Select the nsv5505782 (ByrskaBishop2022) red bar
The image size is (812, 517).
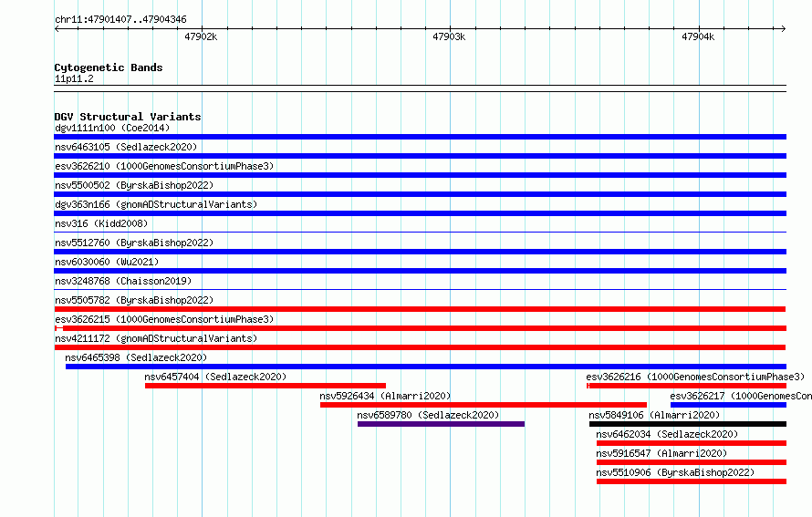coord(420,309)
